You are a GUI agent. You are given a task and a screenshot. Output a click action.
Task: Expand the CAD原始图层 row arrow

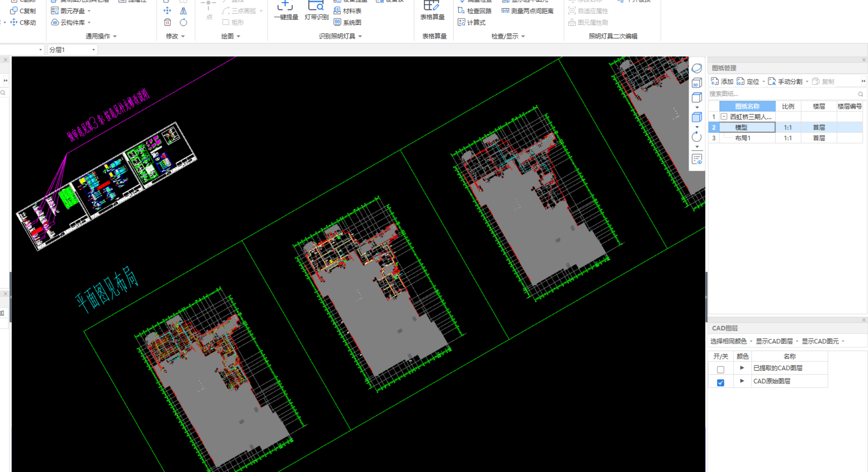[742, 381]
